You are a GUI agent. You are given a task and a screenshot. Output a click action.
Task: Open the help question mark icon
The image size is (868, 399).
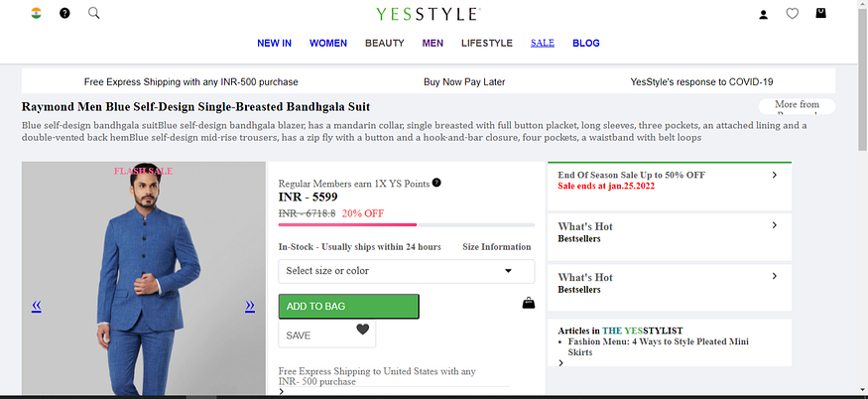64,13
